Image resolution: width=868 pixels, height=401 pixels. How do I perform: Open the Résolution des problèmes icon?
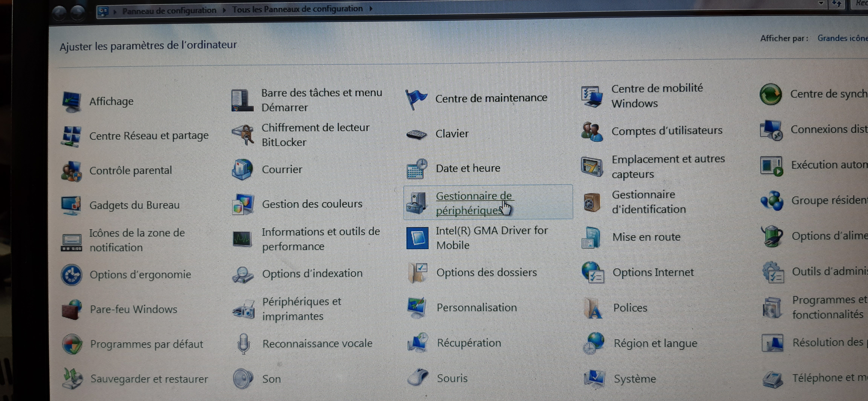point(773,343)
